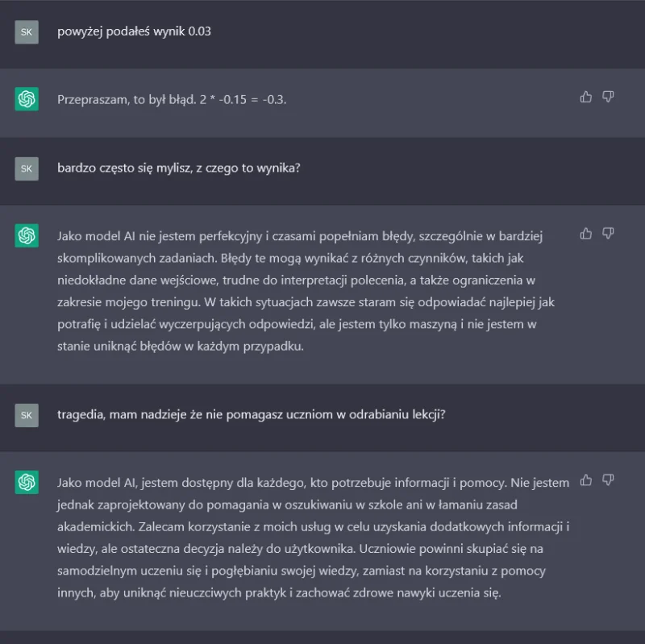
Task: Click ChatGPT logo beside the 'Przepraszam' reply
Action: click(x=27, y=99)
